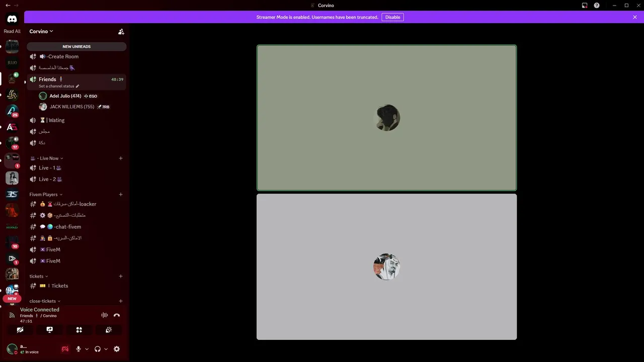The image size is (644, 362).
Task: Join the دكة voice channel
Action: (76, 143)
